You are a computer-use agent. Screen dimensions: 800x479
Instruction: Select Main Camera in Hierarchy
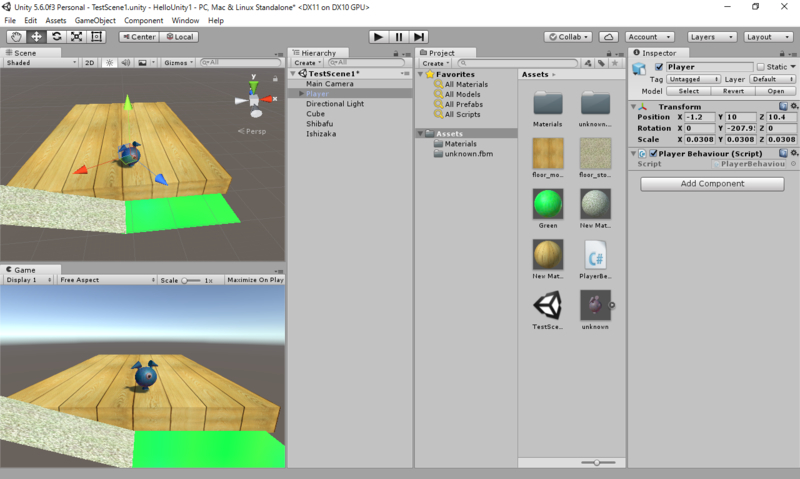click(330, 84)
